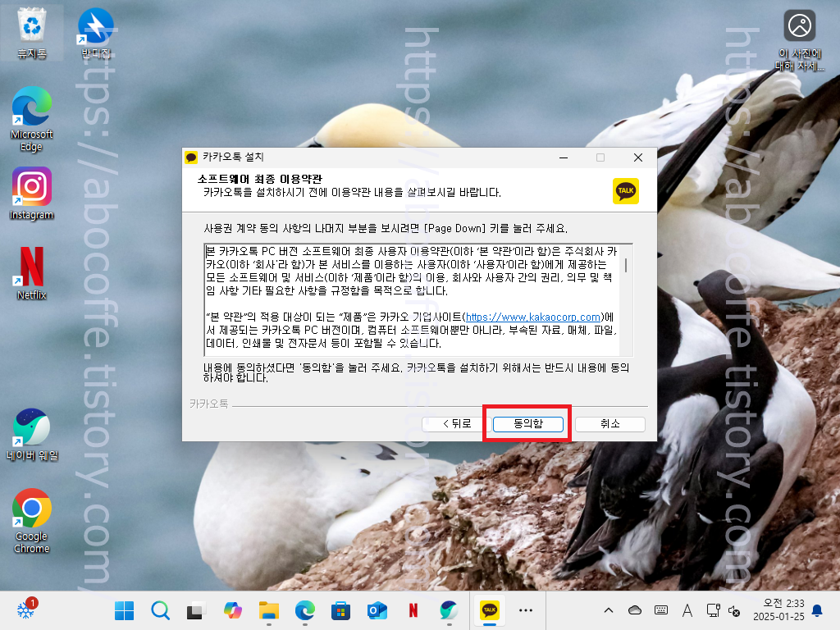Open the kakaocorp.com link in license text
Screen dimensions: 840x630
coord(532,317)
